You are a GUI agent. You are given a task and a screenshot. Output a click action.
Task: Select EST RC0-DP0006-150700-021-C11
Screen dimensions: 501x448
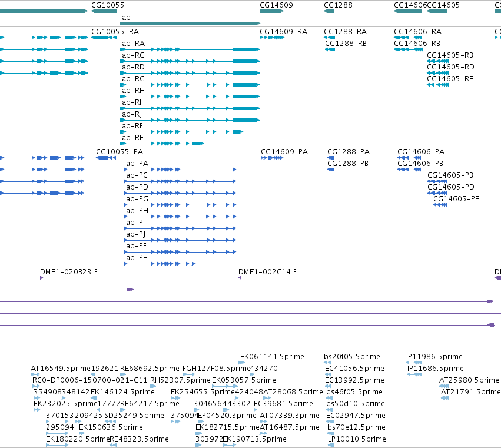pyautogui.click(x=90, y=380)
